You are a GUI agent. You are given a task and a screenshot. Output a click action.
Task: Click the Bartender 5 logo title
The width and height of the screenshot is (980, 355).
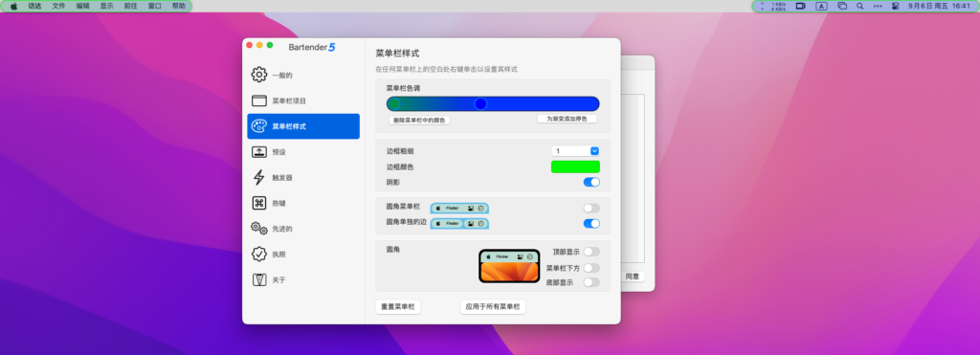point(312,47)
